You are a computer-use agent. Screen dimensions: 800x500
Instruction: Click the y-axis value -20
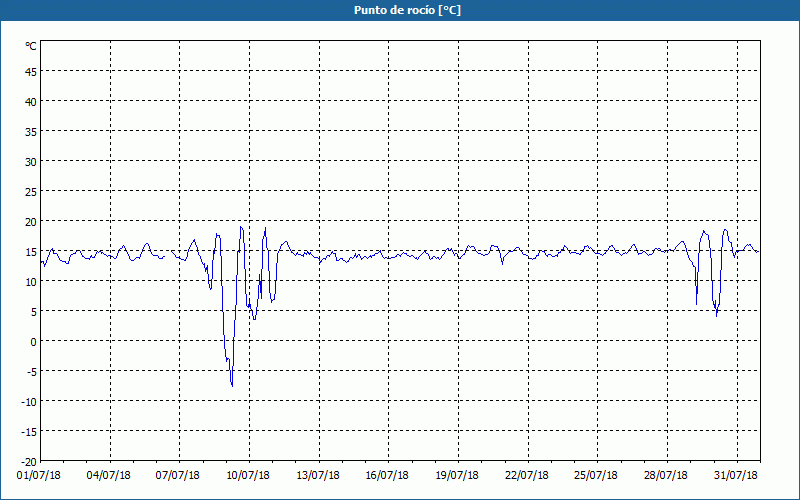29,462
